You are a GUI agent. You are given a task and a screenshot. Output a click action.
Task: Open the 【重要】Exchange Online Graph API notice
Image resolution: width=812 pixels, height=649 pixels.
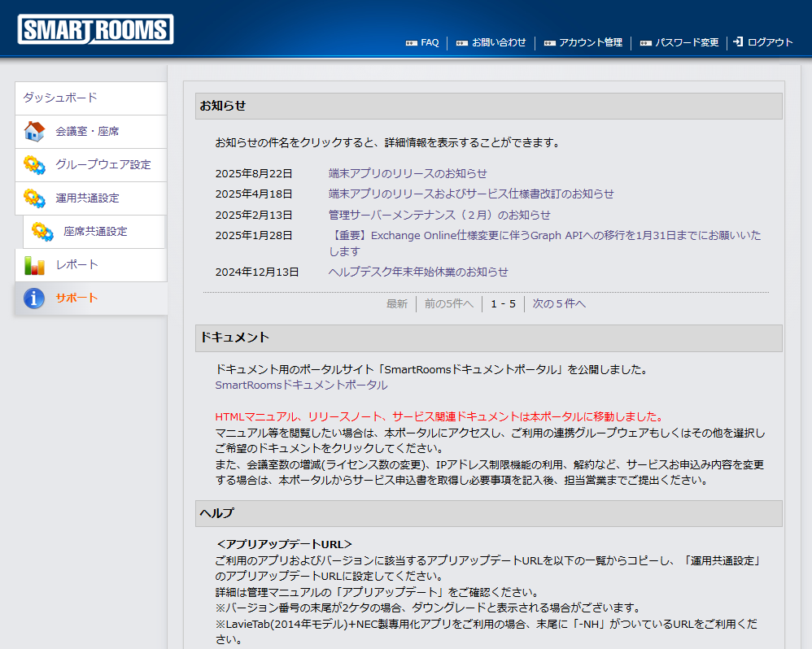click(x=544, y=236)
